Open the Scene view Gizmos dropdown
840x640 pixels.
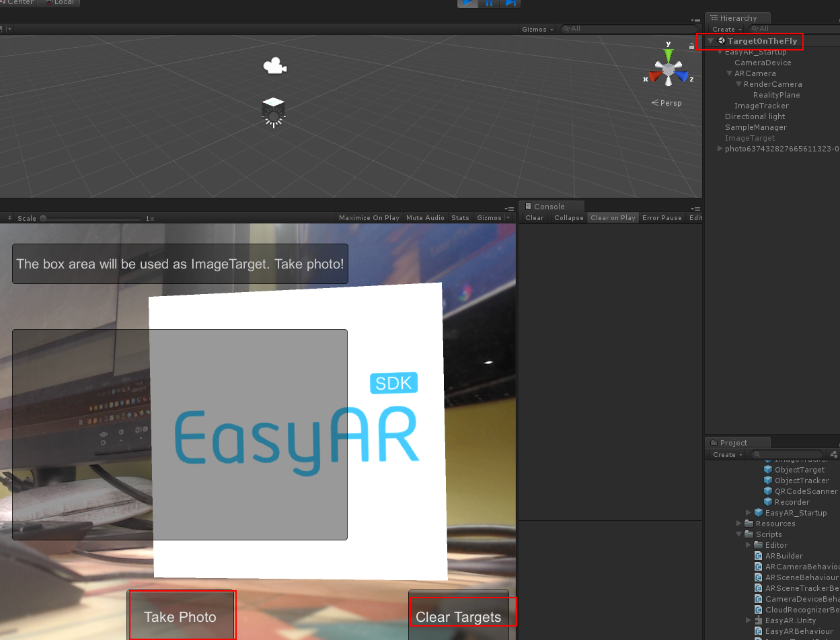tap(538, 29)
